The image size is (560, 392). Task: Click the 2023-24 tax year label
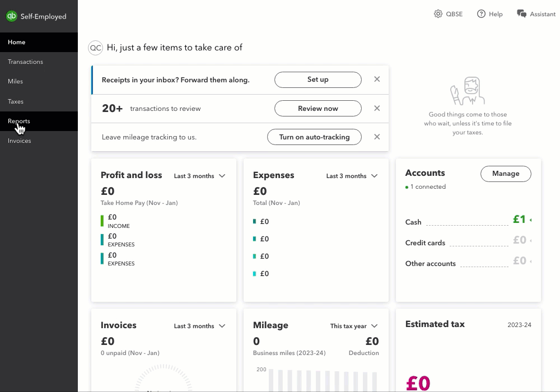[519, 325]
